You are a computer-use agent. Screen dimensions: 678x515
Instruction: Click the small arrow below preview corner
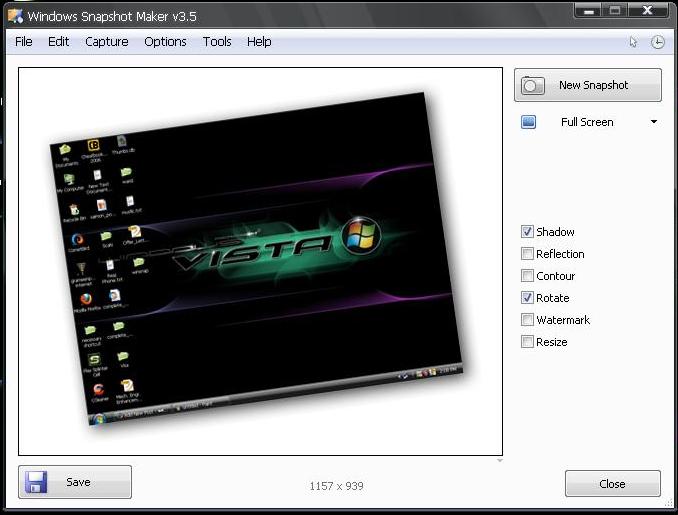tap(500, 461)
